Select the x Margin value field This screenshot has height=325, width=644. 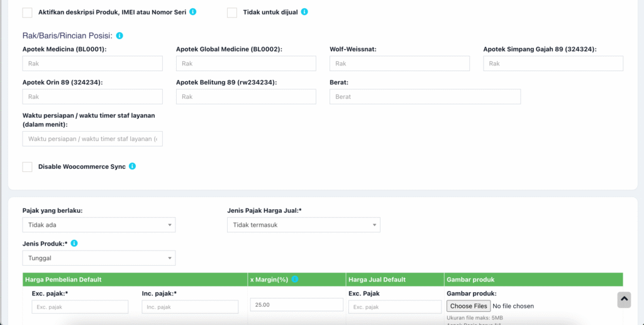tap(296, 305)
